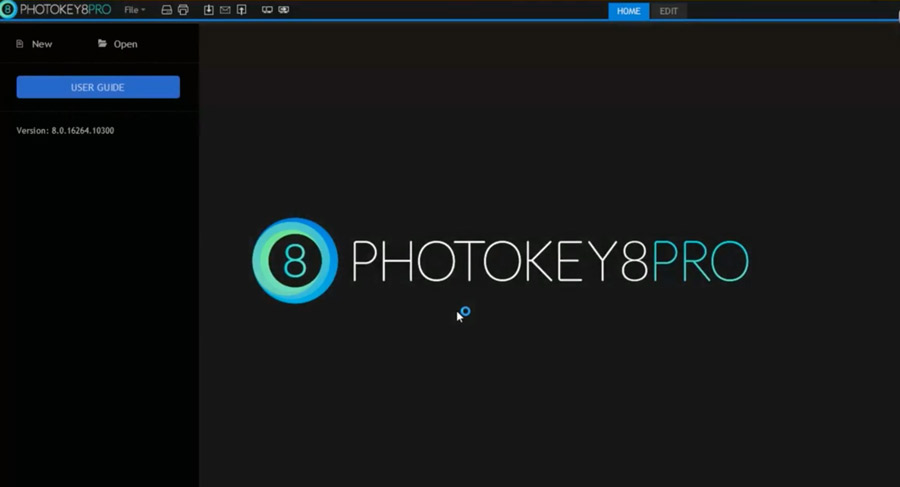Click the PhotoKey 8 Pro logo icon
The image size is (900, 487).
click(x=8, y=10)
